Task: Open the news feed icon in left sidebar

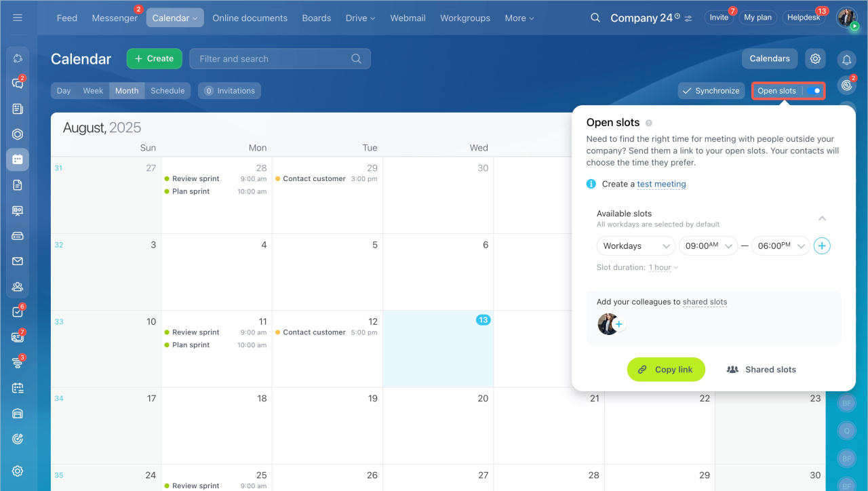Action: (x=18, y=109)
